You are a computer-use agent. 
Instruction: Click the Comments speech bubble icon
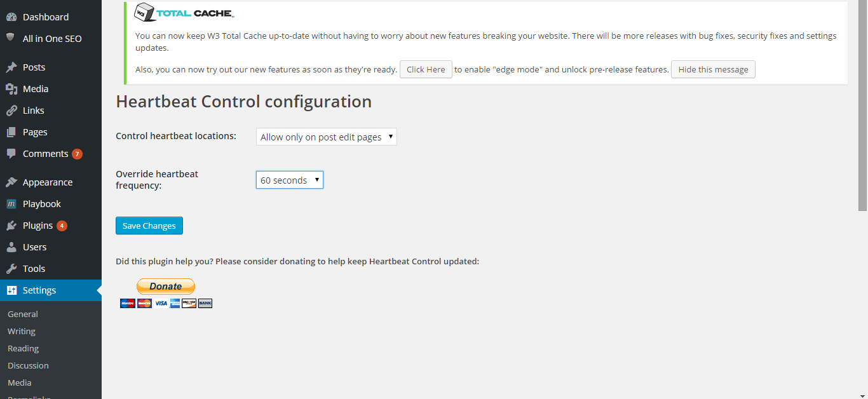[x=11, y=154]
